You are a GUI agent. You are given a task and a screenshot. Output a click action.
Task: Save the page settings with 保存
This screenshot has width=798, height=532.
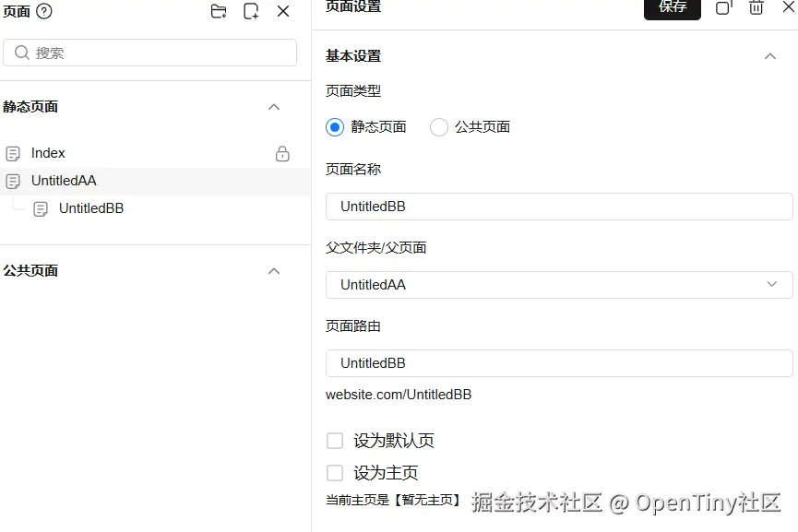pyautogui.click(x=673, y=8)
